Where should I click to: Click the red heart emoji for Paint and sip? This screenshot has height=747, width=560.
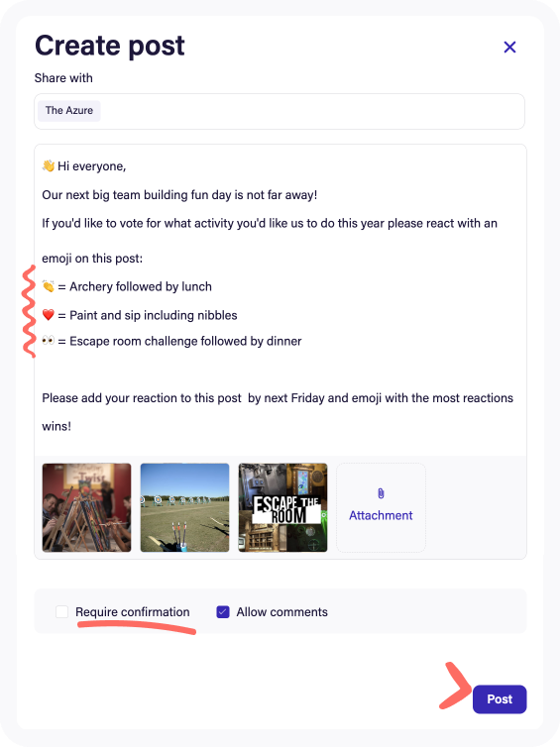(49, 315)
